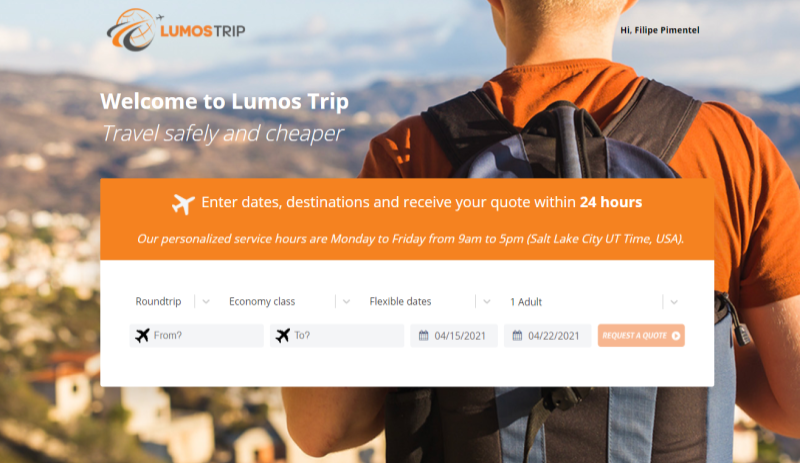The image size is (800, 463).
Task: Click the airplane icon in From field
Action: coord(142,335)
